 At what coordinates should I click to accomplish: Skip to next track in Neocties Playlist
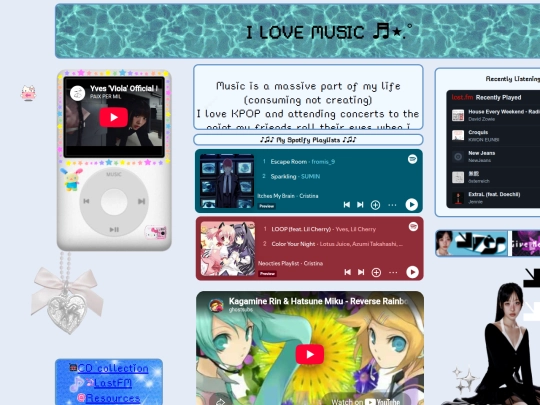(361, 272)
